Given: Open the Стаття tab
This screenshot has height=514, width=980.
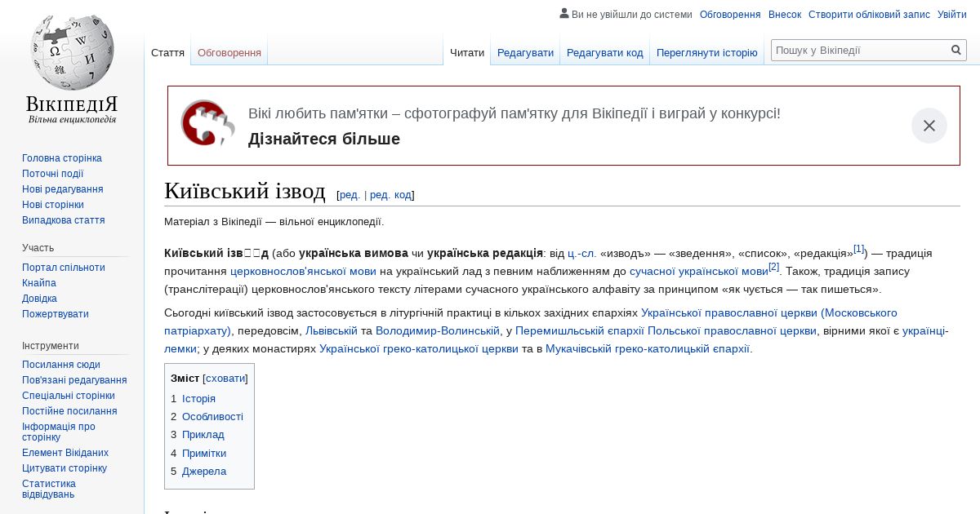Looking at the screenshot, I should (167, 52).
